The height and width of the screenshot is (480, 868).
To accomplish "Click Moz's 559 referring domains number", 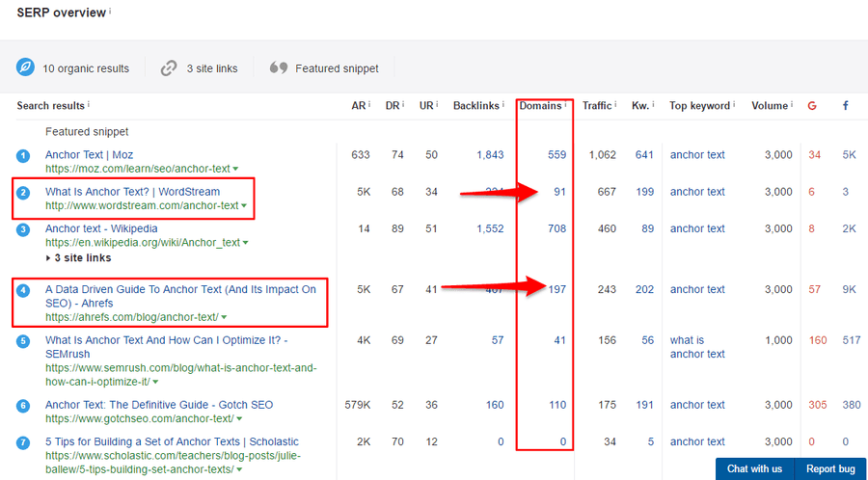I will (556, 155).
